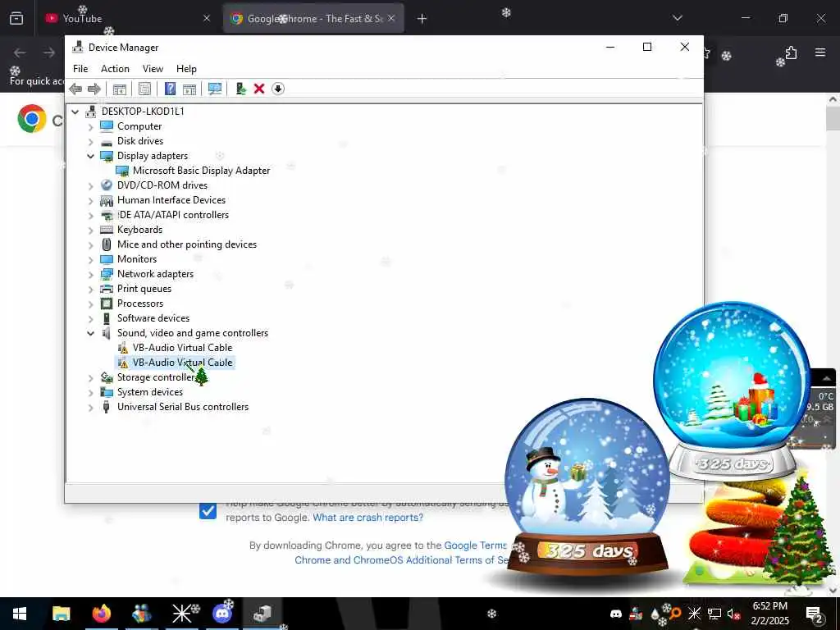
Task: Click the Device Manager taskbar icon
Action: 262,614
